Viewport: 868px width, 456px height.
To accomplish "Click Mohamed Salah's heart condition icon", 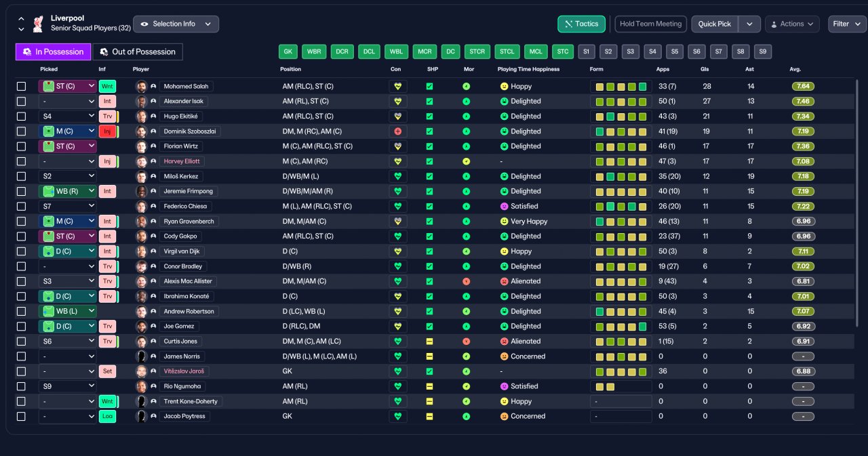I will (x=398, y=87).
